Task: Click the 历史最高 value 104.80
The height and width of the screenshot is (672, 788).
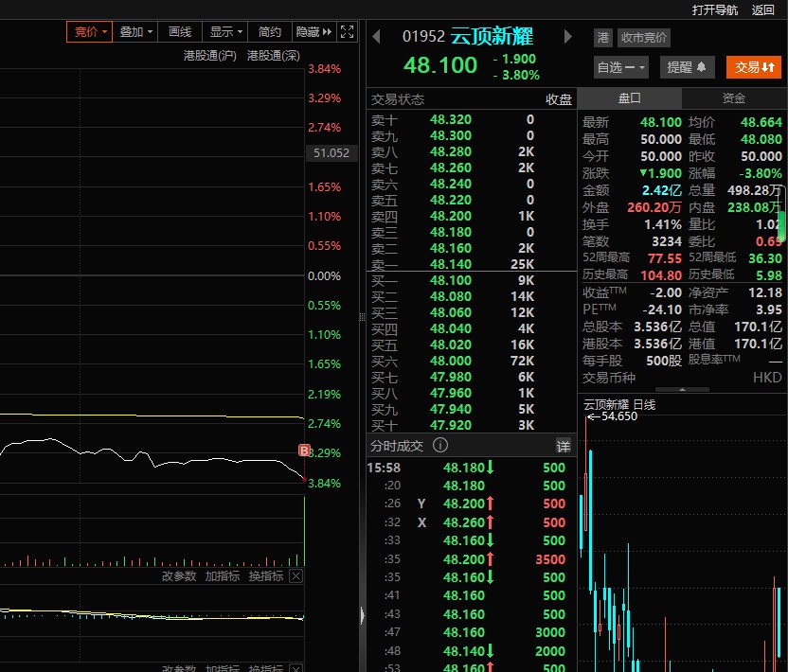Action: [661, 275]
